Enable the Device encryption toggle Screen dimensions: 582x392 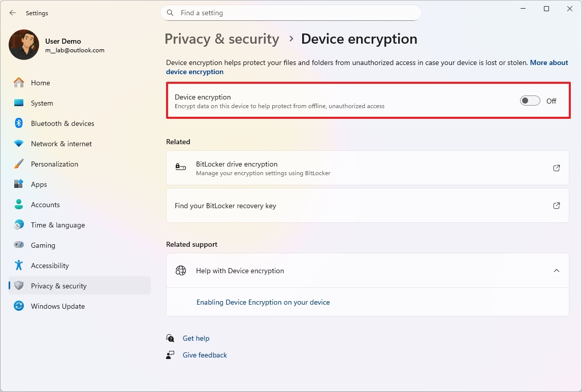pos(530,101)
